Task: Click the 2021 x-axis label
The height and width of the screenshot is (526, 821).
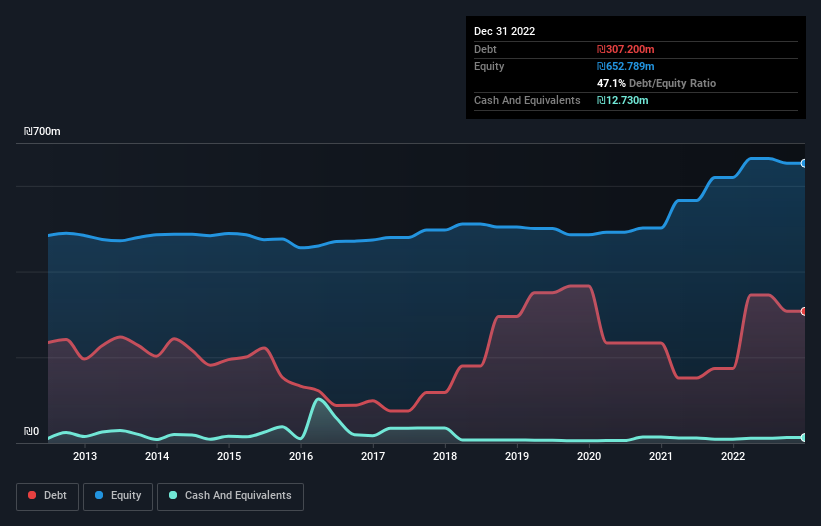Action: pyautogui.click(x=661, y=456)
